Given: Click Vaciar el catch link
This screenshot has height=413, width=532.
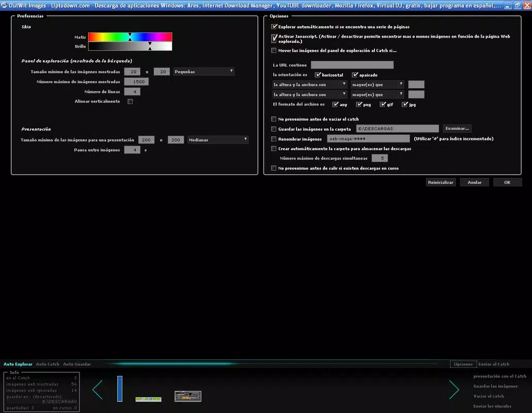Looking at the screenshot, I should (x=489, y=396).
